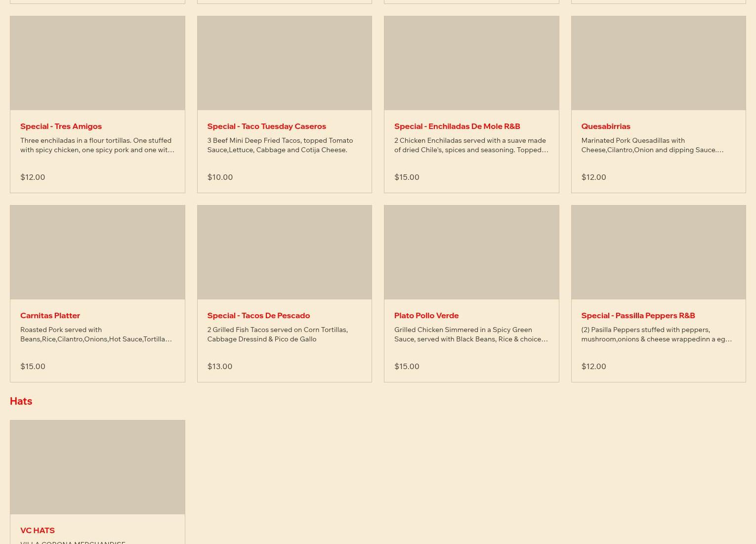Open Special - Taco Tuesday Caseros item

point(284,104)
